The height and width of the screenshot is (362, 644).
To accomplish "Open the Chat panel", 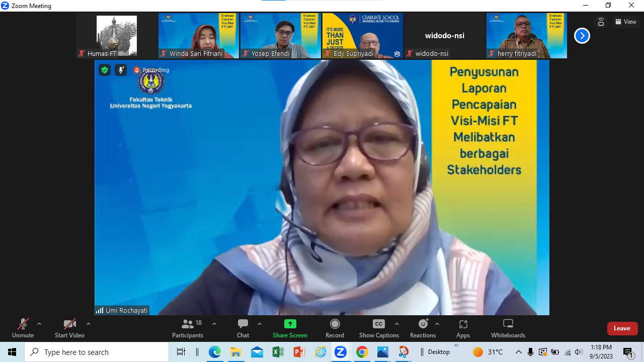I will pyautogui.click(x=243, y=328).
